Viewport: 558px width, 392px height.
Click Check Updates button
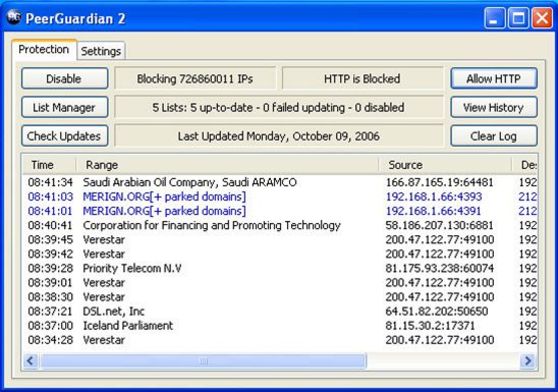[64, 136]
